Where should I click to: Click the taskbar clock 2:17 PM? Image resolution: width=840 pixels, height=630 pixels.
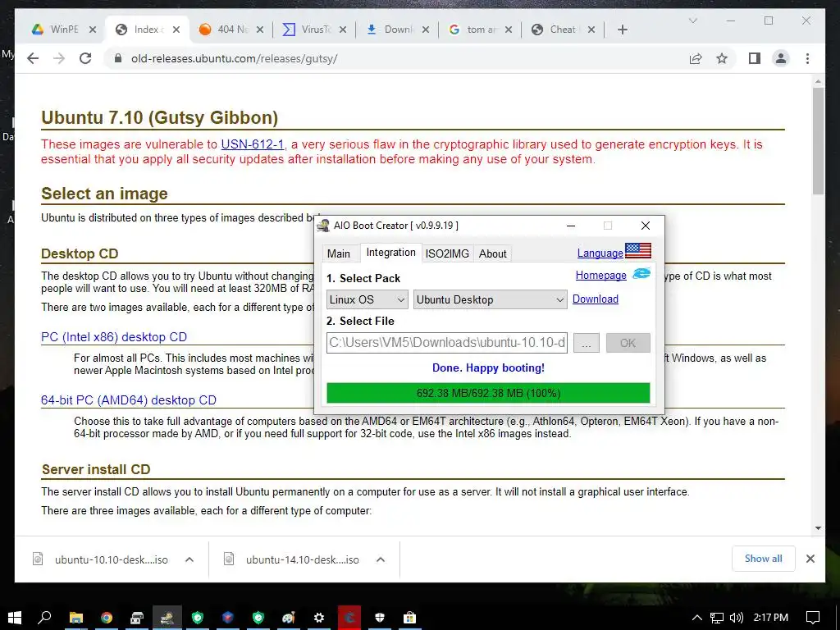(x=771, y=618)
